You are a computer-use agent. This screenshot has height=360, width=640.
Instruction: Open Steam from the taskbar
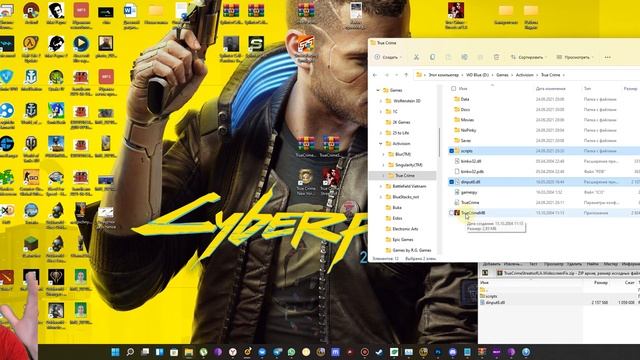379,352
